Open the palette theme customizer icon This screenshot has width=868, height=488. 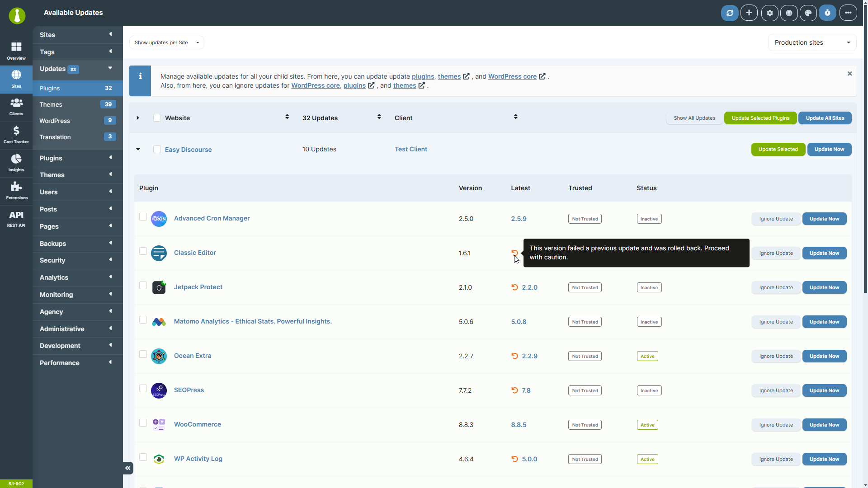pos(808,13)
